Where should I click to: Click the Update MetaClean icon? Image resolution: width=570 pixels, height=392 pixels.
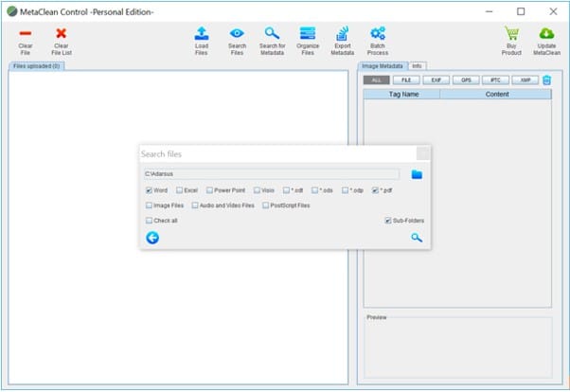pyautogui.click(x=545, y=34)
